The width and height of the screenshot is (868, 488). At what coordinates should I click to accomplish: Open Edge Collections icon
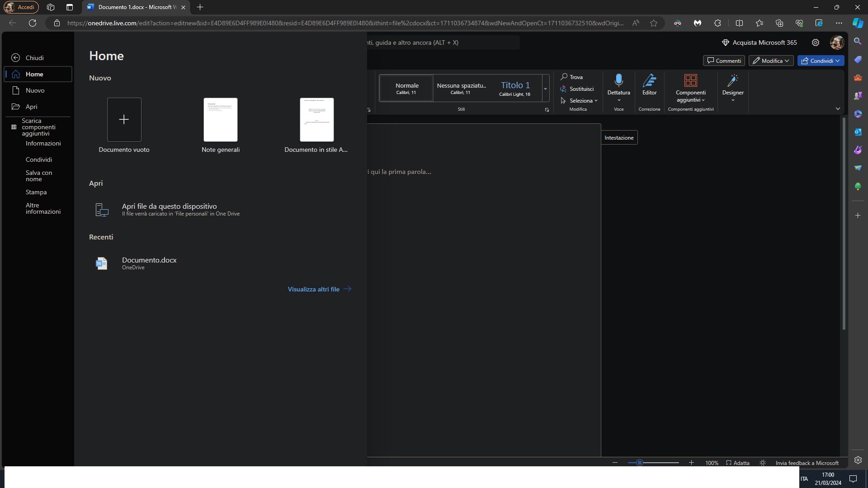click(x=779, y=23)
